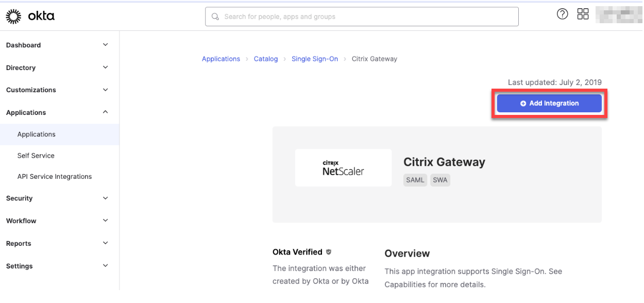Expand the Directory section chevron

point(106,68)
